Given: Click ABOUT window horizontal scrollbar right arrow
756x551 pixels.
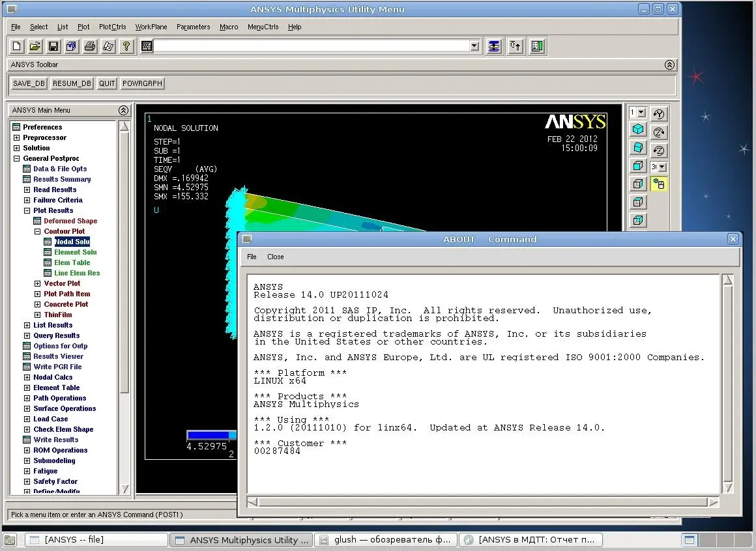Looking at the screenshot, I should pyautogui.click(x=714, y=502).
